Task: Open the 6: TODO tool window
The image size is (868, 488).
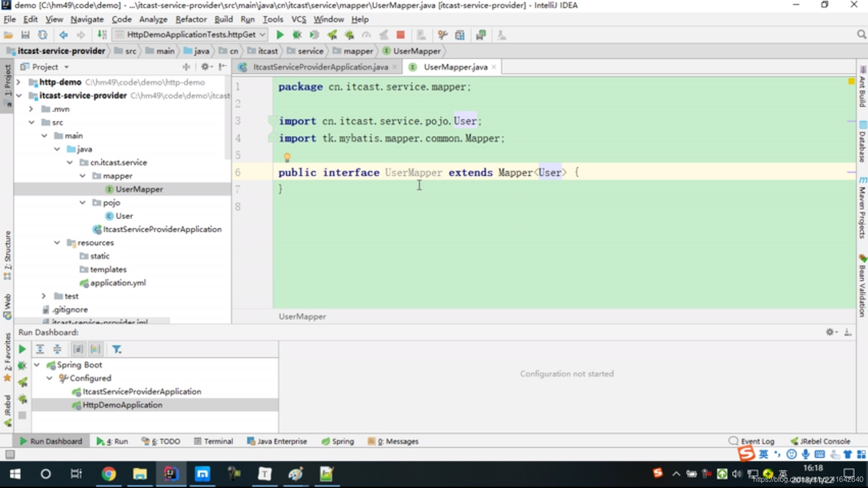Action: pyautogui.click(x=161, y=441)
